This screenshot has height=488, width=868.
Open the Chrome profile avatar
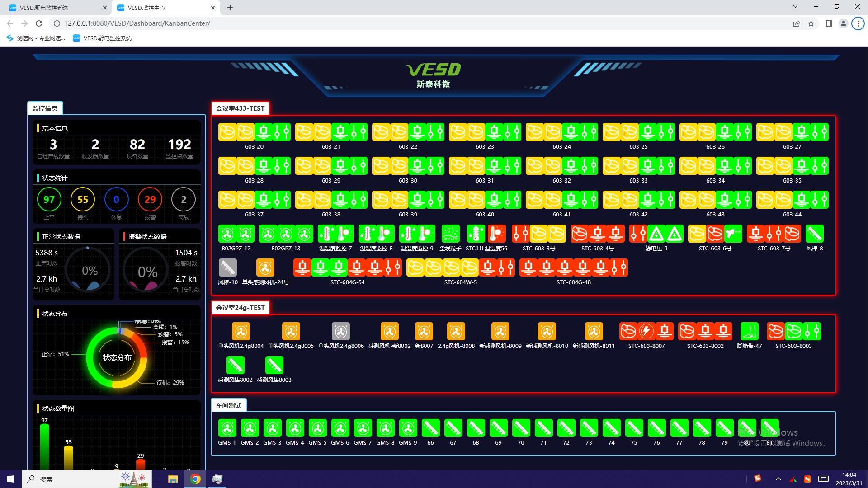point(843,23)
